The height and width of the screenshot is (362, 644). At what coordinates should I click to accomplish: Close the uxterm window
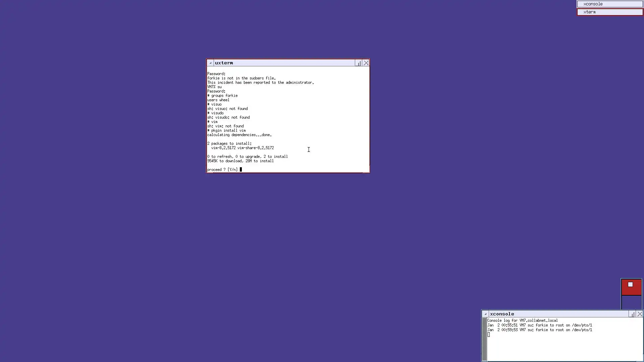[x=366, y=63]
